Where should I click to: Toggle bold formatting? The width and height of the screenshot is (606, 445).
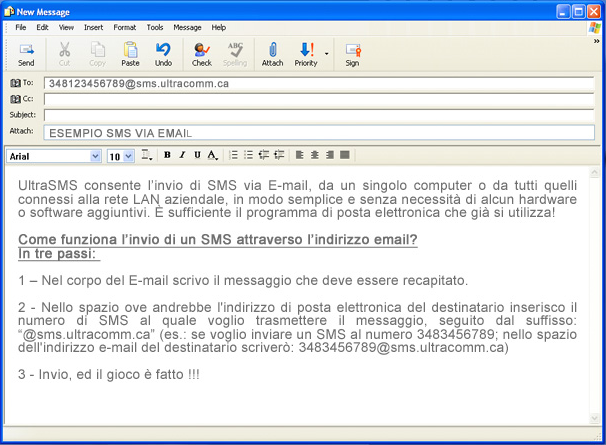click(167, 155)
